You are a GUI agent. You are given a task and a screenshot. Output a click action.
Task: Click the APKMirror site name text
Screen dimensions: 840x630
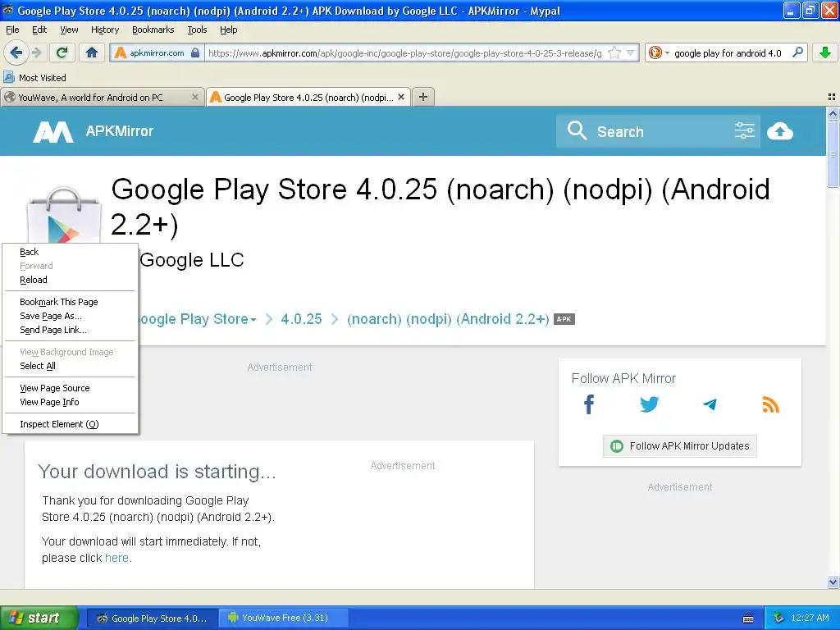(120, 130)
